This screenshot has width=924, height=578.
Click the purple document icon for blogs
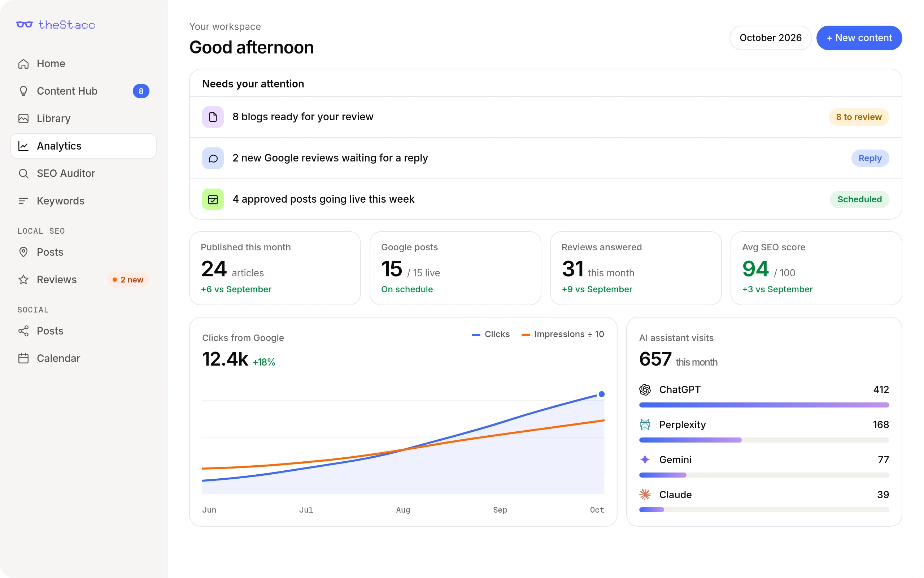[213, 117]
